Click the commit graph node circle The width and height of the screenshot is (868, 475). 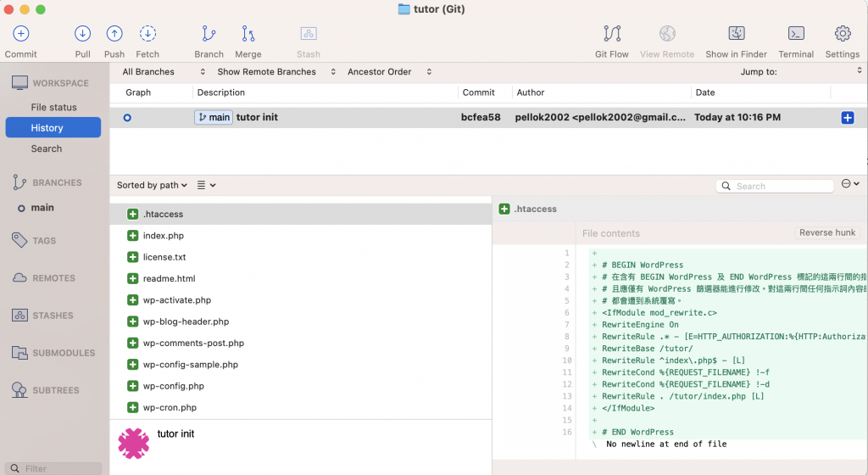[127, 117]
